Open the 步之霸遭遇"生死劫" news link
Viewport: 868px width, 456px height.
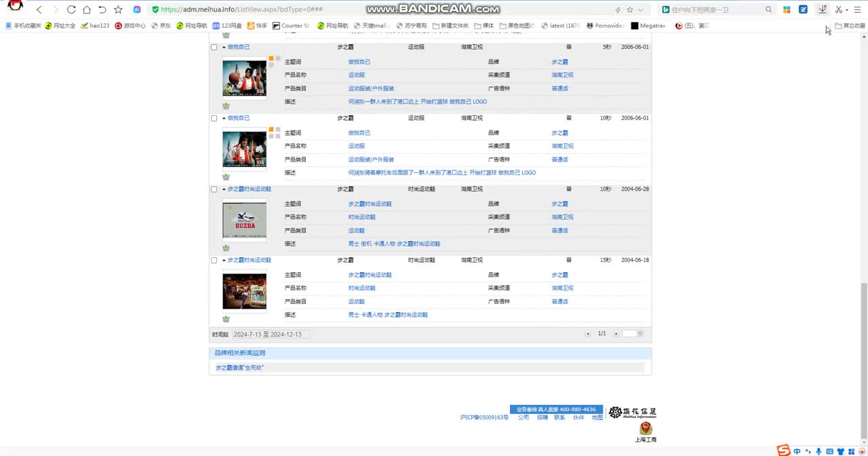point(239,368)
